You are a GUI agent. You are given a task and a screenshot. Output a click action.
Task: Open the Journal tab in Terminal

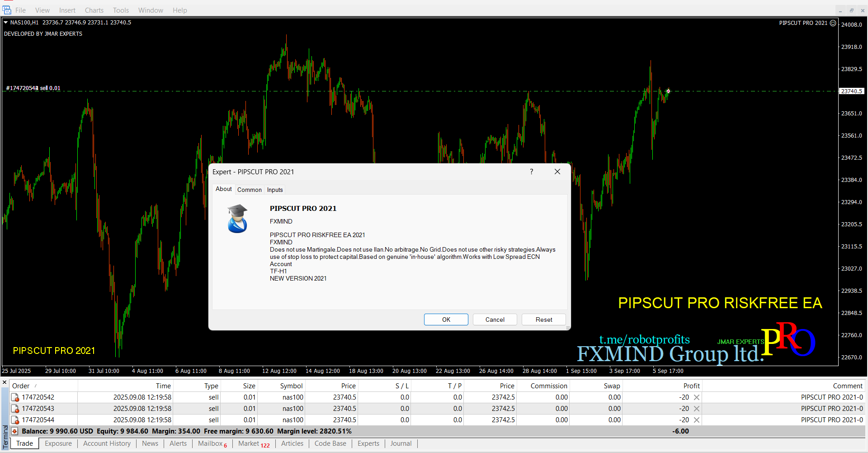[x=401, y=443]
